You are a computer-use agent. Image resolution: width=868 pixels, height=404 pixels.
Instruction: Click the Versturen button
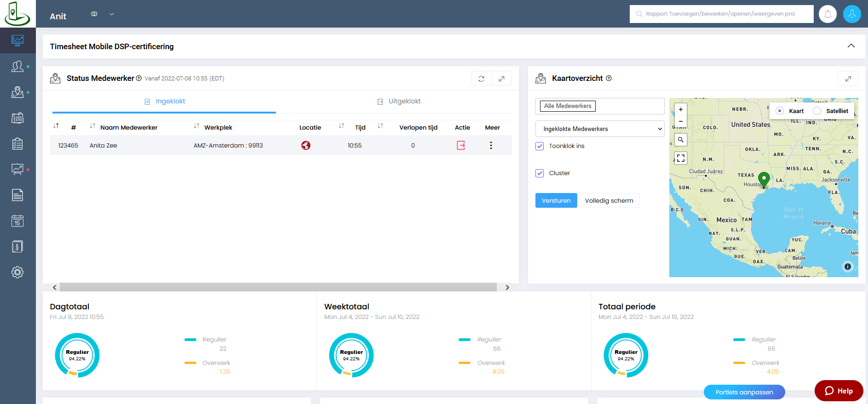pos(556,200)
